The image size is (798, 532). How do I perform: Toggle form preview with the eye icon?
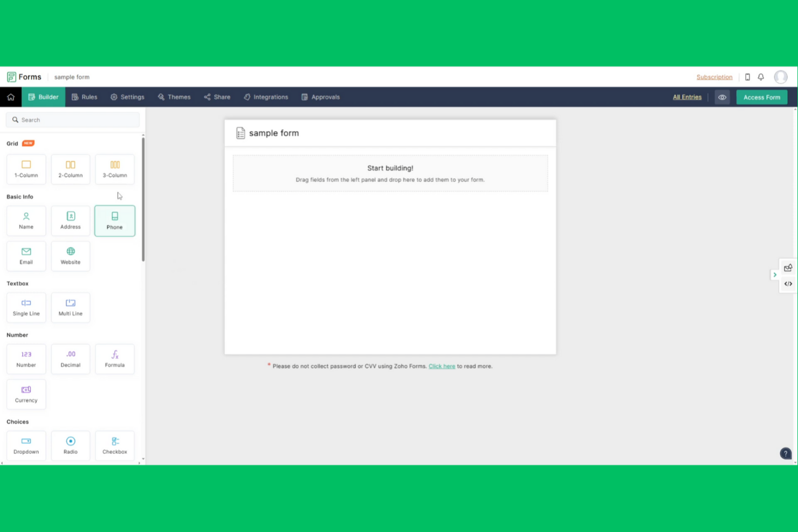(722, 97)
